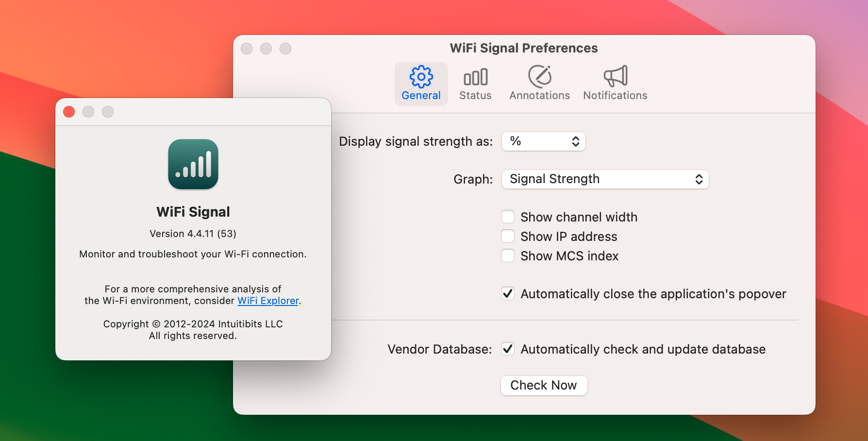The height and width of the screenshot is (441, 868).
Task: Click the Version 4.4.11 (53) text
Action: 193,234
